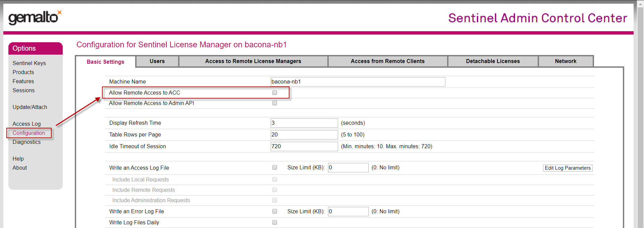
Task: Click access log Size Limit field
Action: pos(348,168)
